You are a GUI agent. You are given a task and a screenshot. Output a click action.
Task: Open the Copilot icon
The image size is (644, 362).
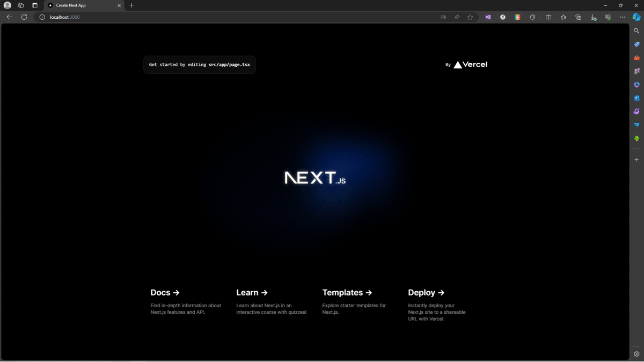[636, 17]
